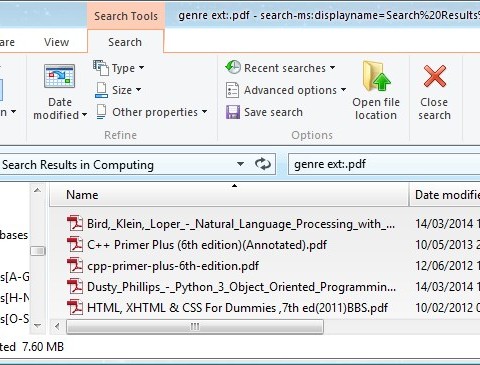Expand the Recent searches dropdown arrow
The width and height of the screenshot is (480, 365).
(332, 68)
